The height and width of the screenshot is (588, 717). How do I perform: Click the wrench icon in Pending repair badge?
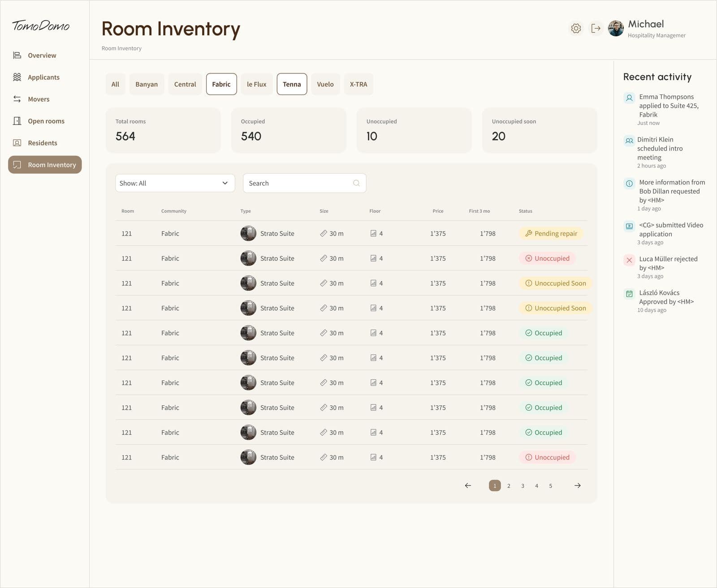[528, 233]
